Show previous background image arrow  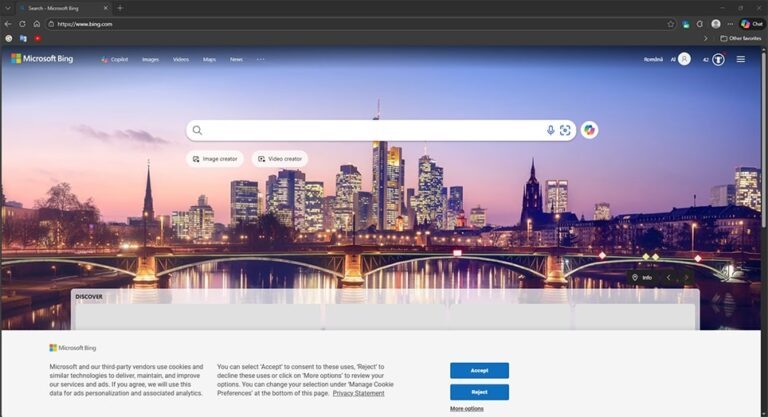[668, 277]
